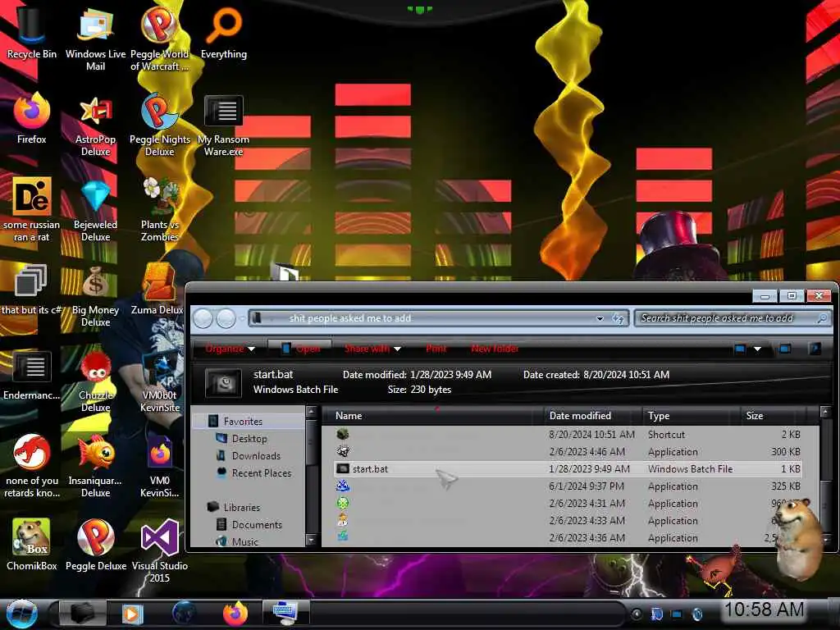The image size is (840, 630).
Task: Select the Application modified 2/6/2023 4:31 AM
Action: coord(568,503)
